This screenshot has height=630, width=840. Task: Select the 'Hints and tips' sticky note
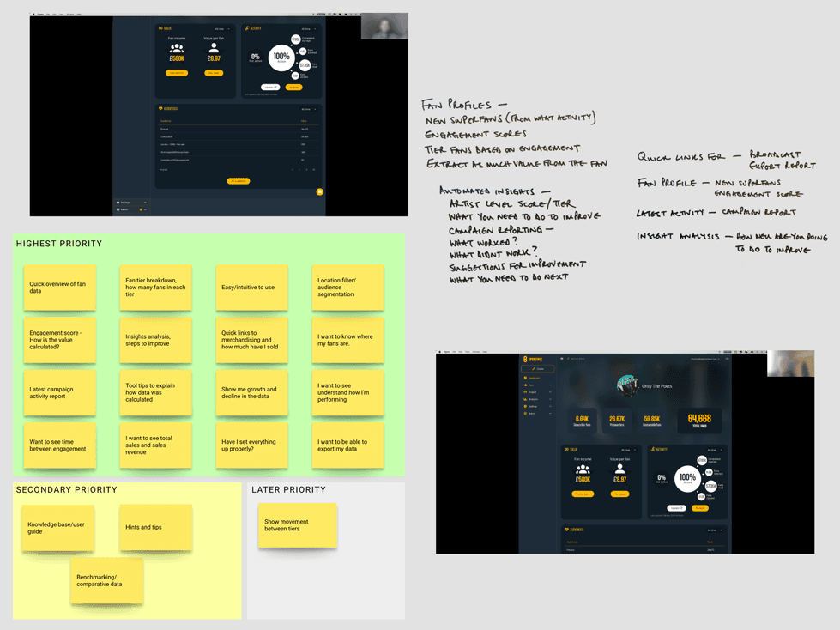click(x=156, y=527)
